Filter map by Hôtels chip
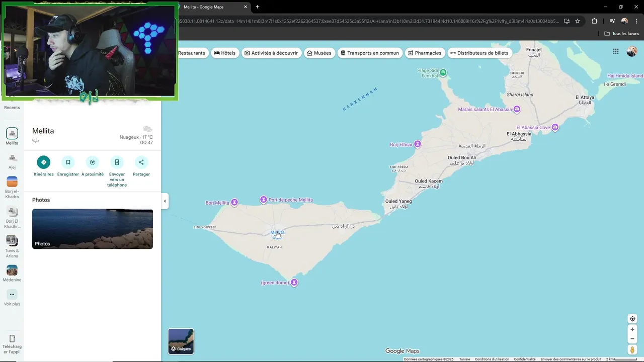Image resolution: width=644 pixels, height=362 pixels. [224, 53]
